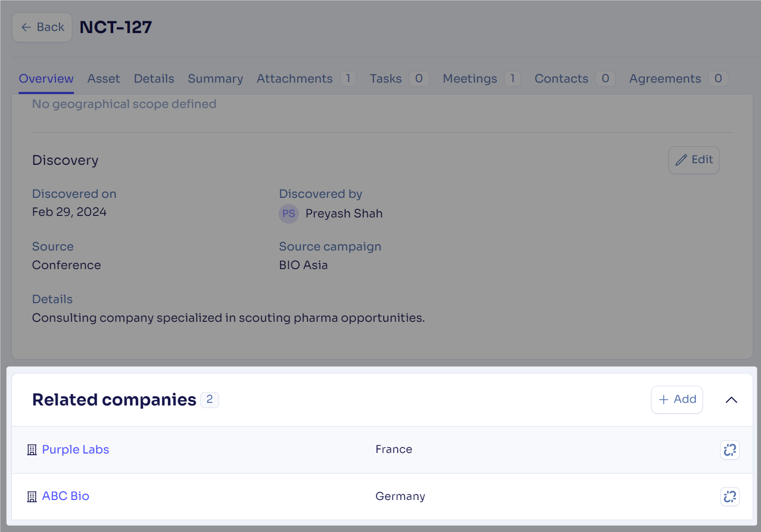Click the unlink icon for ABC Bio

(729, 496)
